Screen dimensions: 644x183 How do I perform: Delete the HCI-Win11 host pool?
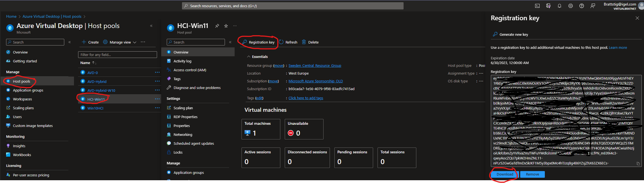pyautogui.click(x=310, y=42)
